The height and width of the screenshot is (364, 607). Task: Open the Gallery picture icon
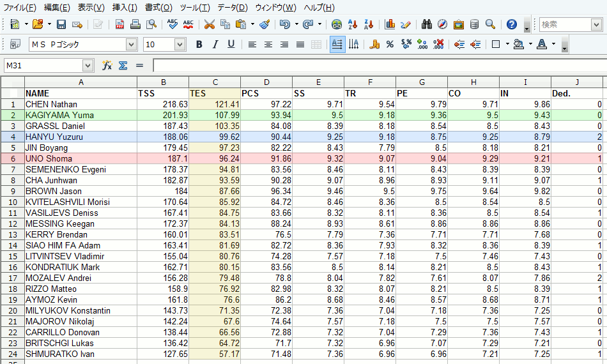[x=458, y=24]
